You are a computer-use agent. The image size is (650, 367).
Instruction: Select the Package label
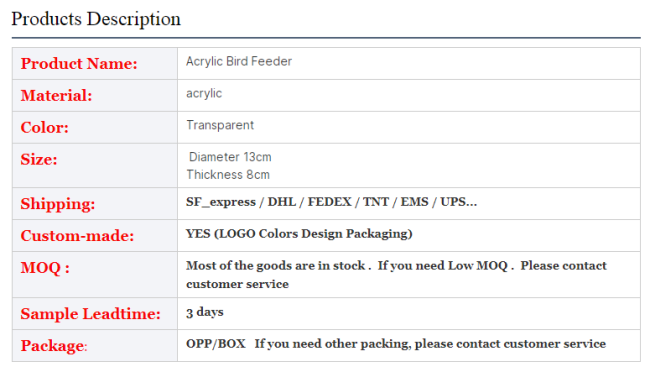click(54, 345)
